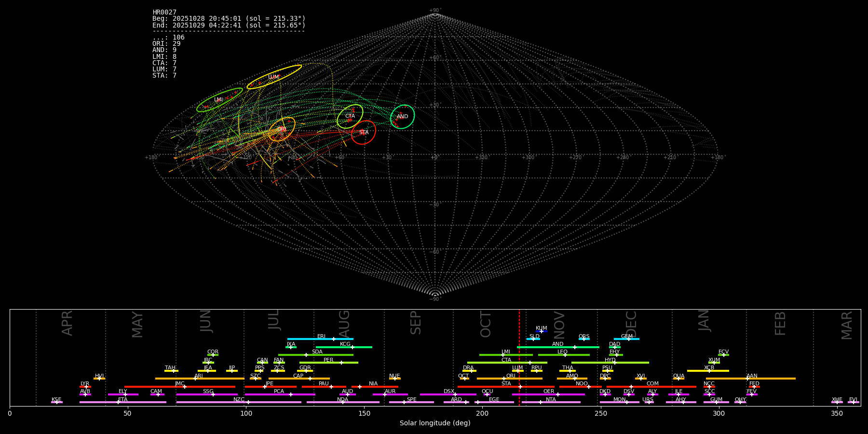868x434 pixels.
Task: Select the LMI radiant ellipse on sky map
Action: click(219, 100)
